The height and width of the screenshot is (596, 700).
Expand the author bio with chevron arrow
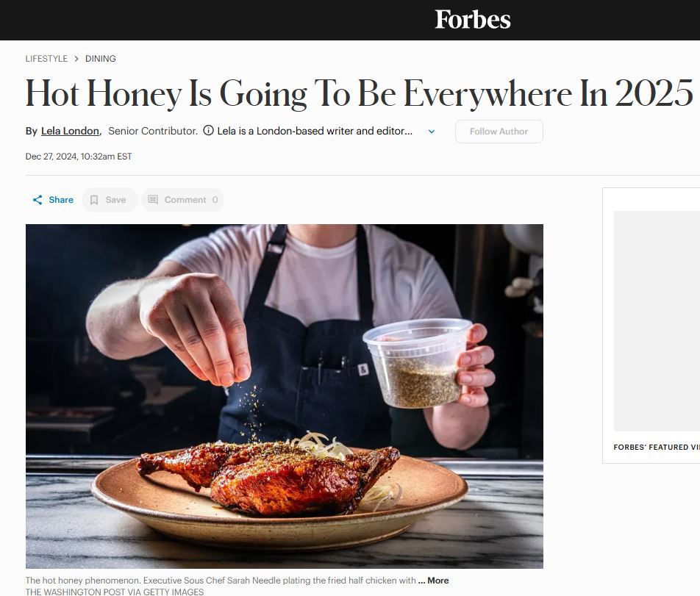pos(432,132)
